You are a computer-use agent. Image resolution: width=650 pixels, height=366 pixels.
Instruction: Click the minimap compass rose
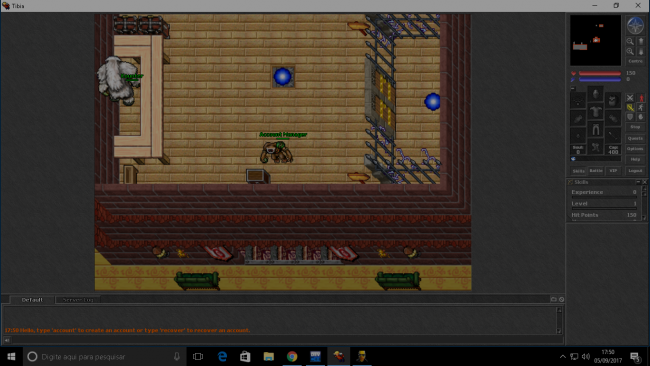tap(635, 25)
